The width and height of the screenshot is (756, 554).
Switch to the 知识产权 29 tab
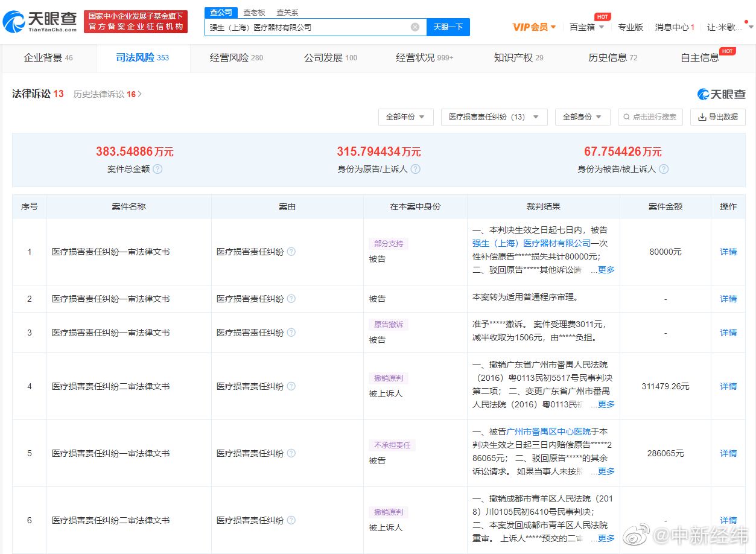tap(519, 58)
